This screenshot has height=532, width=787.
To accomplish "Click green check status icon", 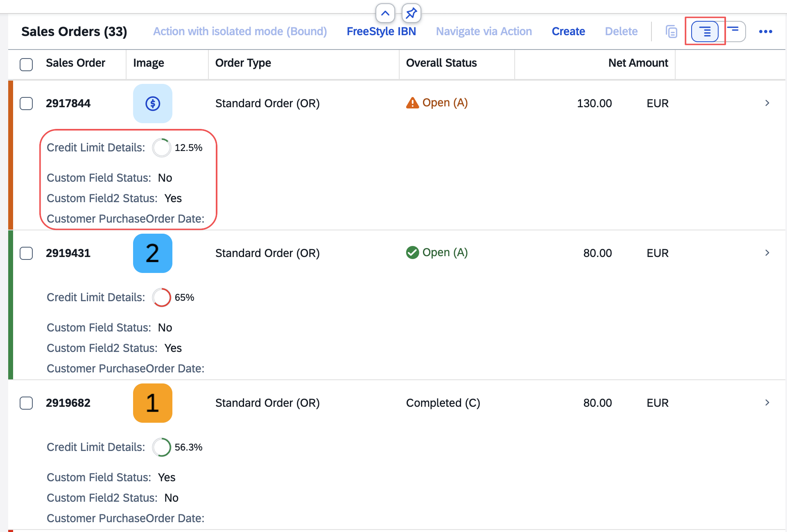I will coord(412,253).
